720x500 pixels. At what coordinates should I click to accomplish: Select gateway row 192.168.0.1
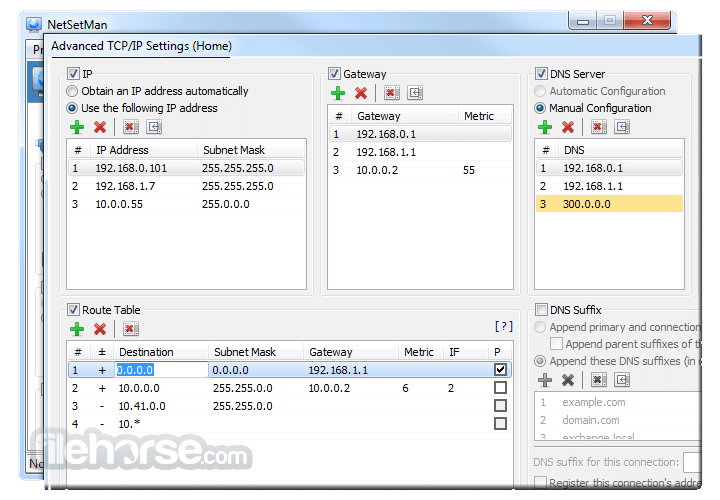click(420, 134)
